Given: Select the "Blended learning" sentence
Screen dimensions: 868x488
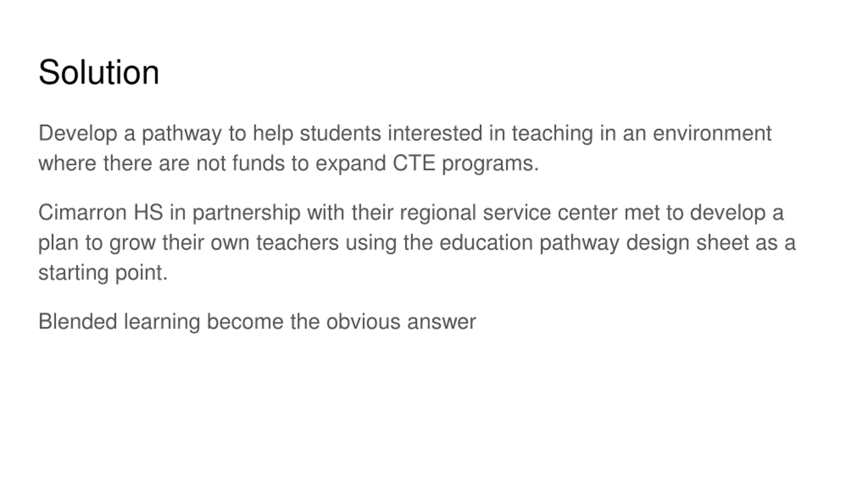Looking at the screenshot, I should 257,322.
